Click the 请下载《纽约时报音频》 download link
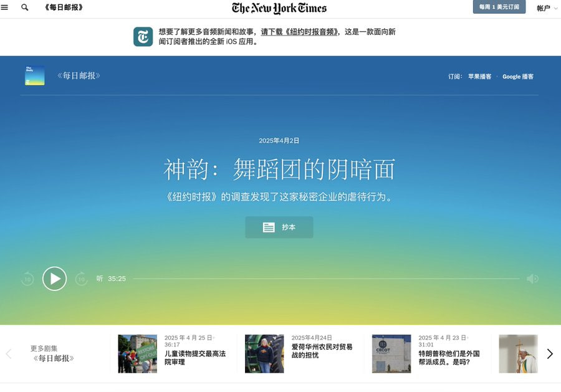561x392 pixels. tap(300, 32)
